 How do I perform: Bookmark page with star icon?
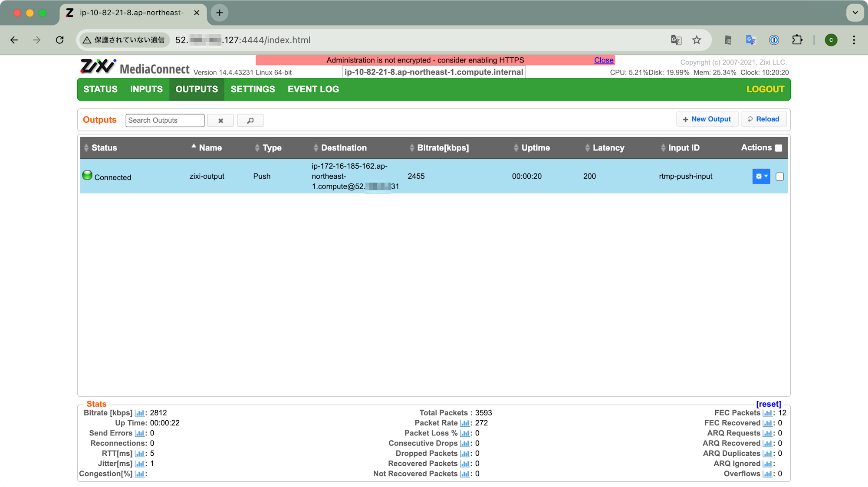(697, 40)
